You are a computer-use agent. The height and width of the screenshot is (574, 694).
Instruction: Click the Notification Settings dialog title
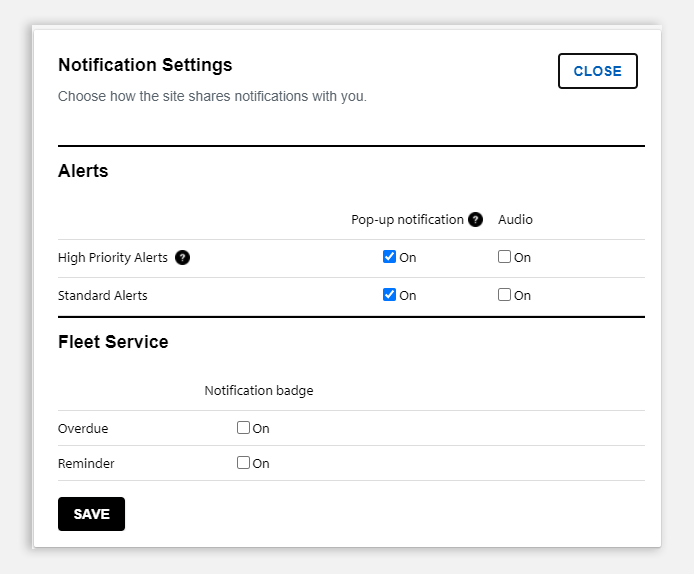click(145, 65)
